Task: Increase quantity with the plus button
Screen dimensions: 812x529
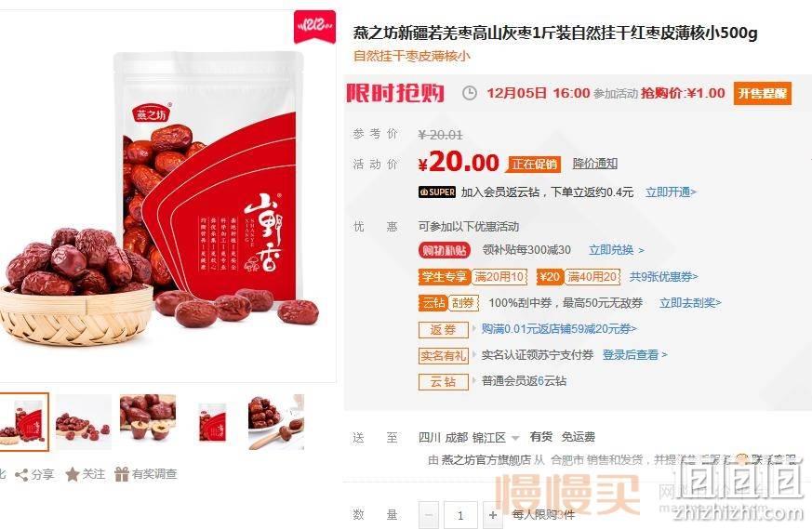Action: [x=492, y=515]
